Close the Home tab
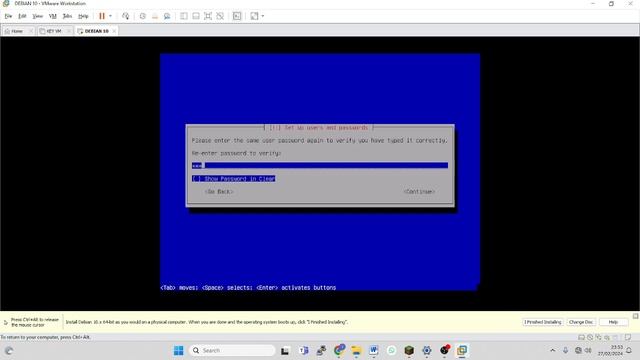Viewport: 640px width, 360px height. point(31,31)
